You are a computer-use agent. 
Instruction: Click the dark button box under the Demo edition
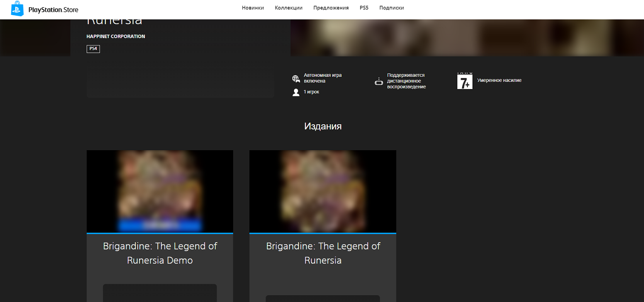click(160, 293)
